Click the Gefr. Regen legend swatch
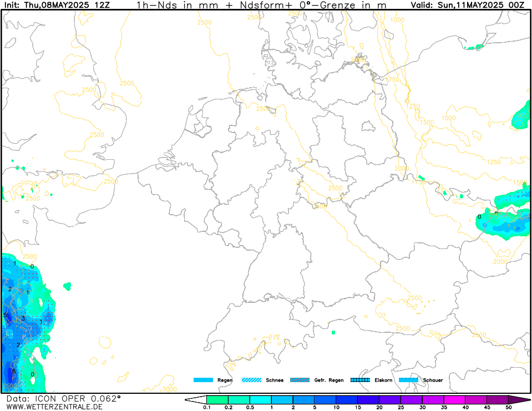Viewport: 532px width, 411px height. pos(300,380)
